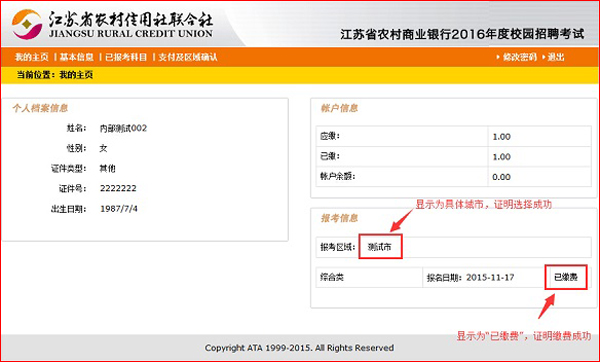Click the 2016年度校园招聘考试 banner title
Viewport: 600px width, 362px height.
pyautogui.click(x=462, y=34)
